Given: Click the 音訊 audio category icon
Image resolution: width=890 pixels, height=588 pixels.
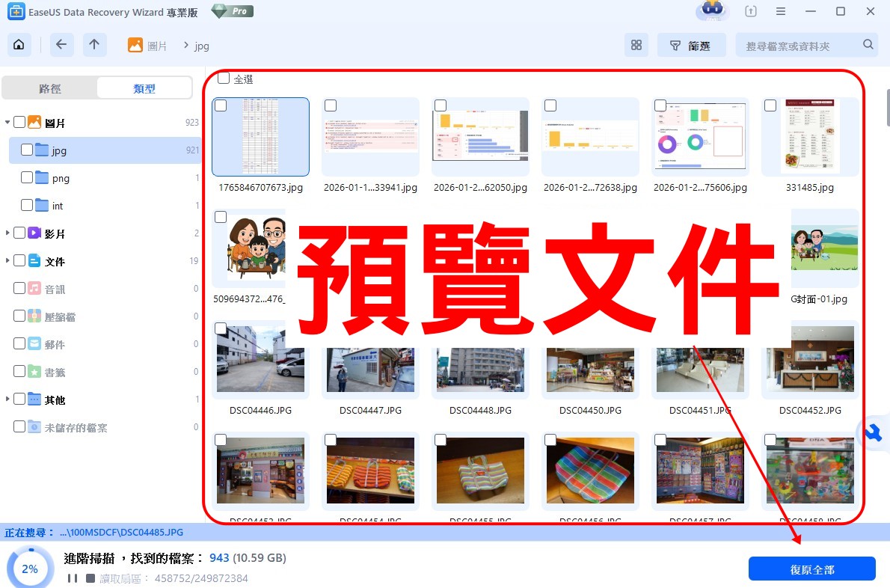Looking at the screenshot, I should tap(34, 288).
